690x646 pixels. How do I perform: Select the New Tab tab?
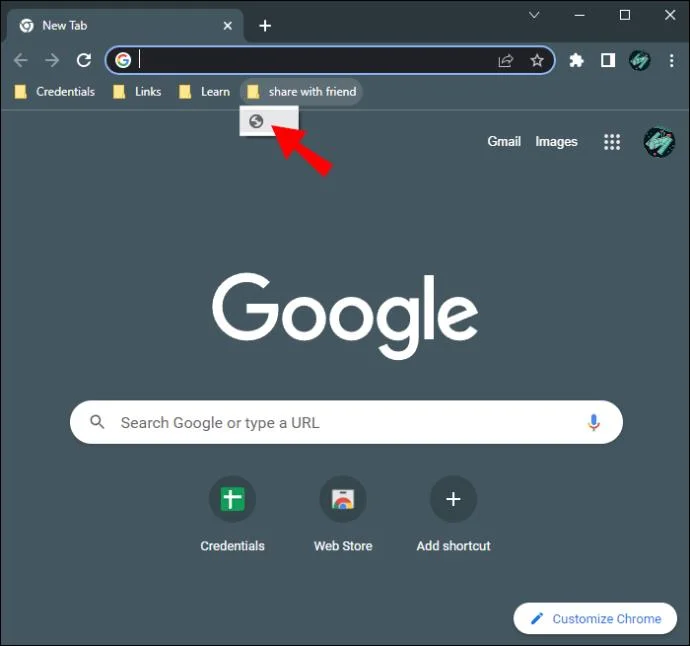pos(123,26)
